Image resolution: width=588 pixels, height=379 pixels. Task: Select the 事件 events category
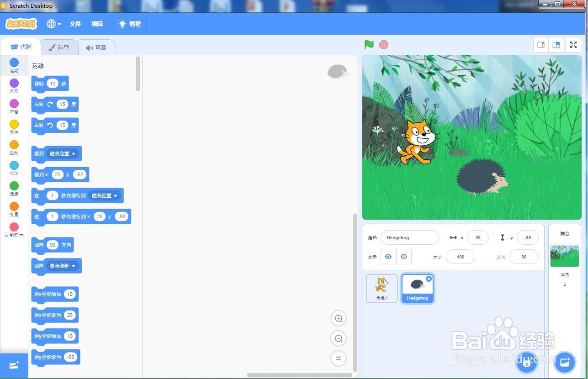[x=14, y=127]
